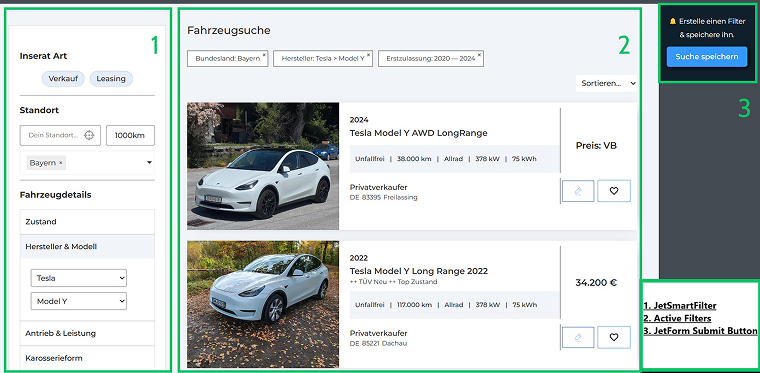The height and width of the screenshot is (373, 760).
Task: Click the 117.000 km mileage value
Action: (414, 305)
